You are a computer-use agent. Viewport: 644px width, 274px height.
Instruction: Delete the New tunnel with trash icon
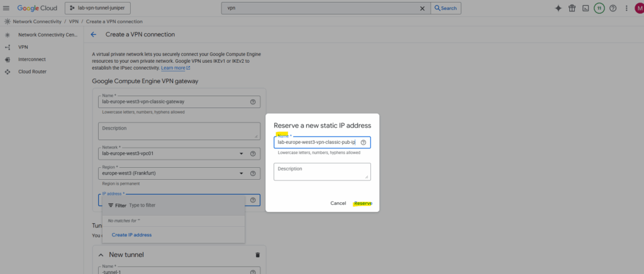point(257,255)
